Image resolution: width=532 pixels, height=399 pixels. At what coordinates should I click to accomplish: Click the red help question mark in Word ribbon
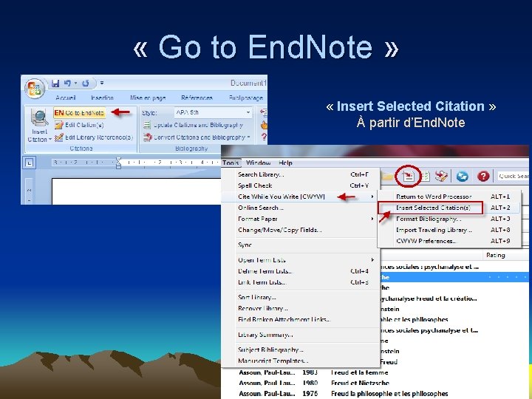click(264, 137)
